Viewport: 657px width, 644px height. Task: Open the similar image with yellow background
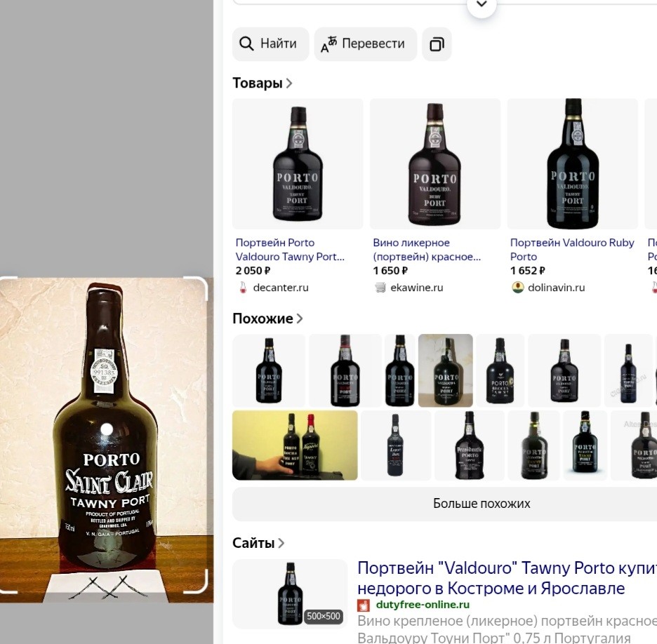[295, 445]
